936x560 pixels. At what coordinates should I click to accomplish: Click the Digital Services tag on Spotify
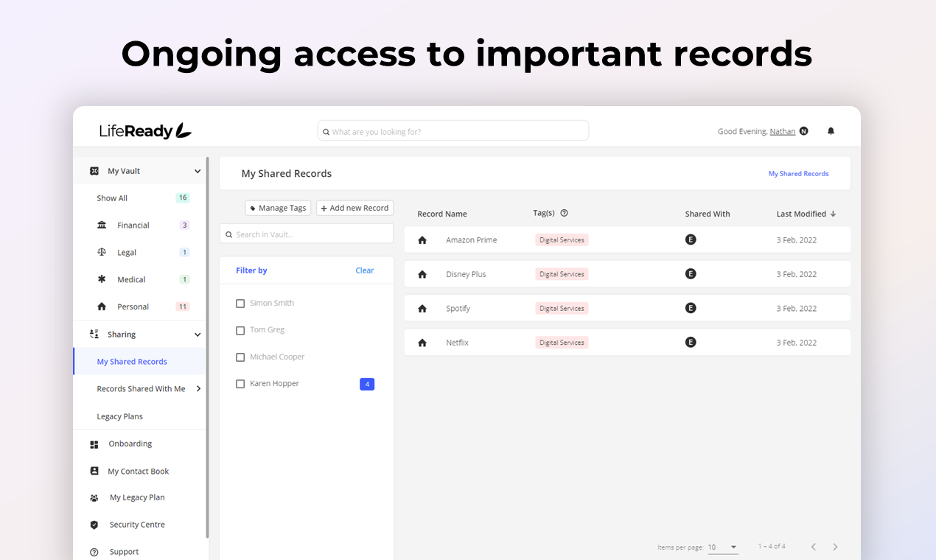pyautogui.click(x=562, y=309)
